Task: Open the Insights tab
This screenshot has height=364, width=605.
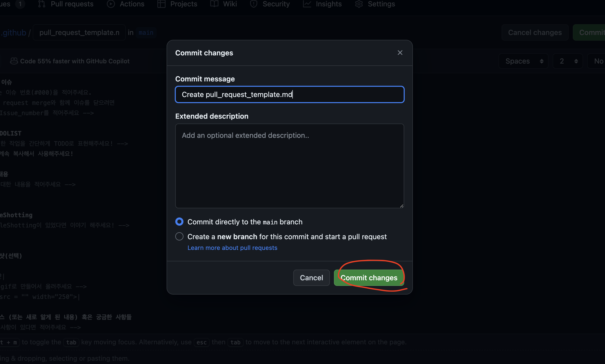Action: pos(328,4)
